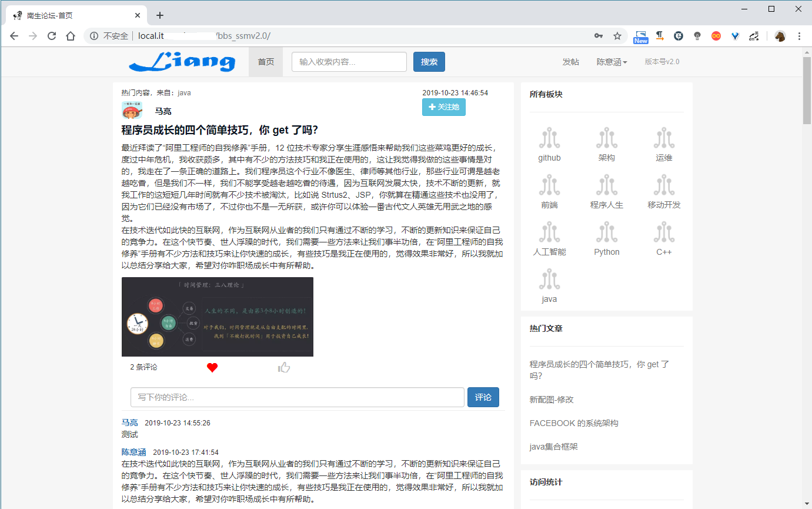Open the java board icon
The height and width of the screenshot is (509, 812).
point(549,280)
